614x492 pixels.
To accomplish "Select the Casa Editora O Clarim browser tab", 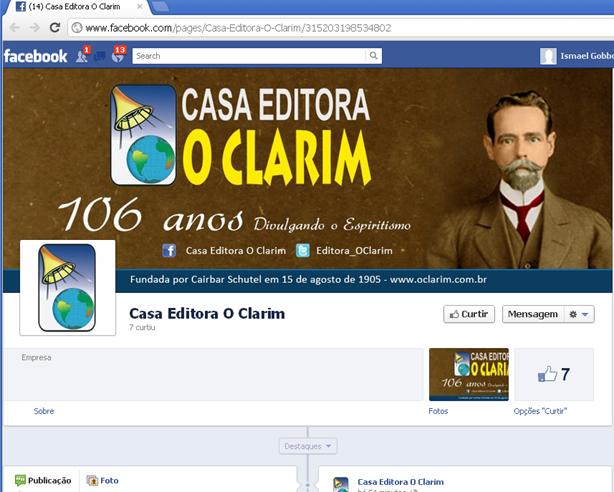I will coord(74,7).
